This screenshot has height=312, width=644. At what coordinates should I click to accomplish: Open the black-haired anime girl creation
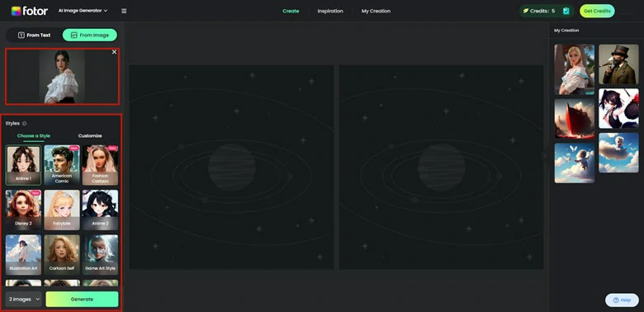pyautogui.click(x=618, y=108)
